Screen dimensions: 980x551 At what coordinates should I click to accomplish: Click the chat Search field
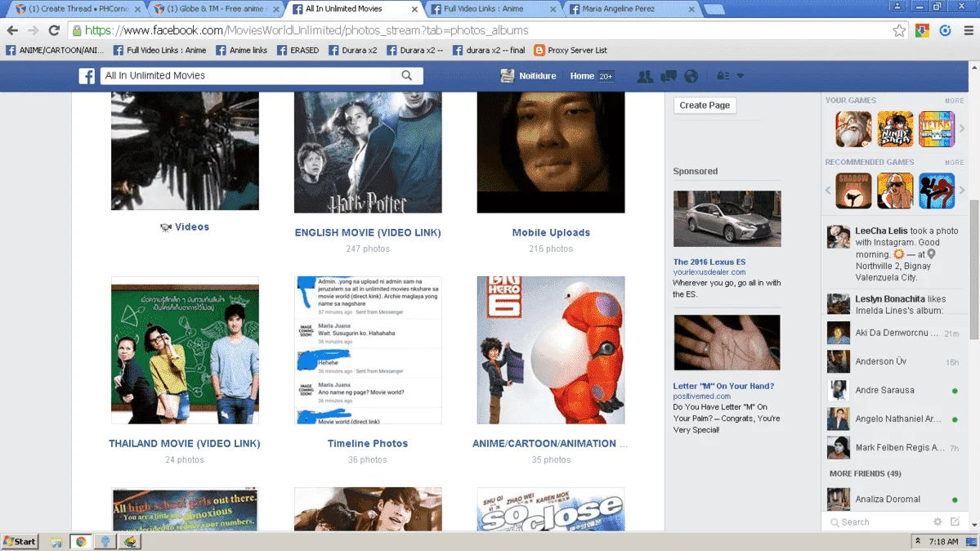coord(878,522)
